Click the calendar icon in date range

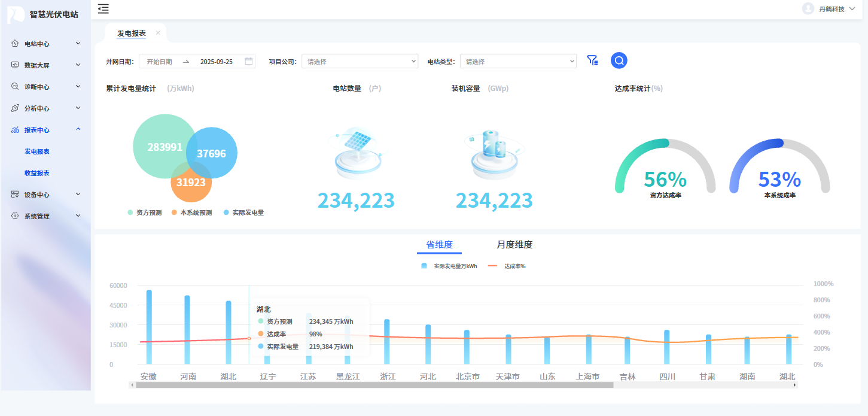point(248,61)
